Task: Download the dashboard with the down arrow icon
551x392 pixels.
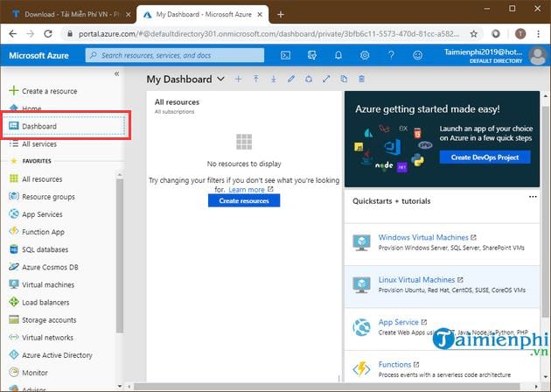Action: coord(274,79)
